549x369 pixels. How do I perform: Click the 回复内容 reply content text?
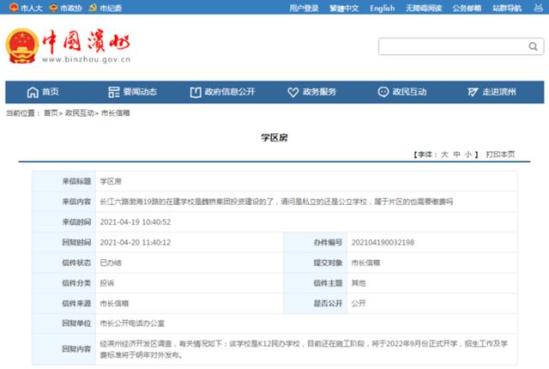304,349
